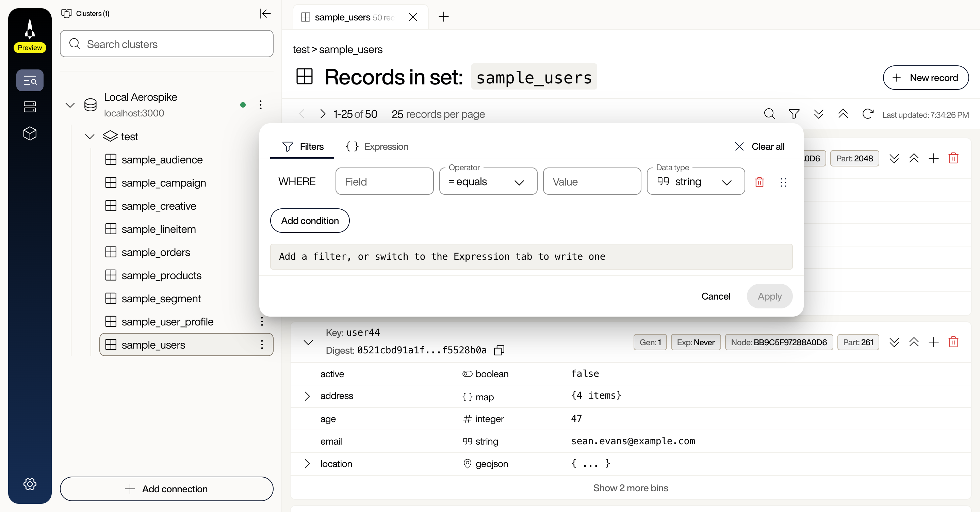Change 25 records per page
Image resolution: width=980 pixels, height=512 pixels.
coord(438,114)
